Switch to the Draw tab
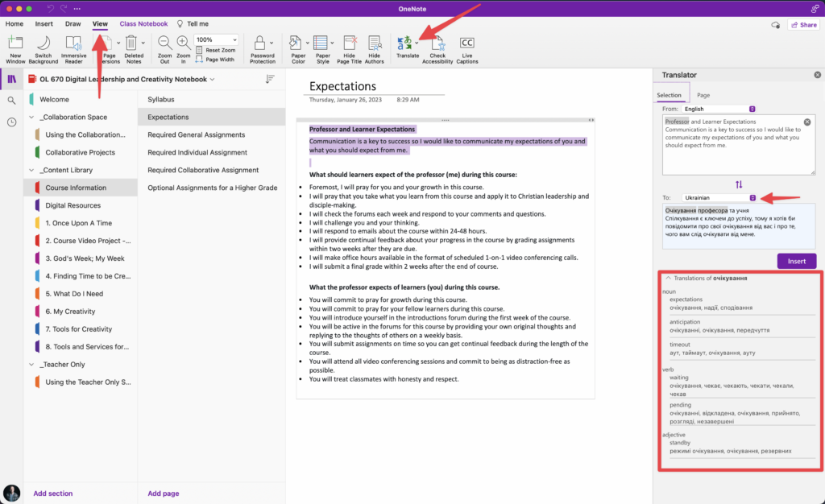Image resolution: width=825 pixels, height=504 pixels. [73, 23]
